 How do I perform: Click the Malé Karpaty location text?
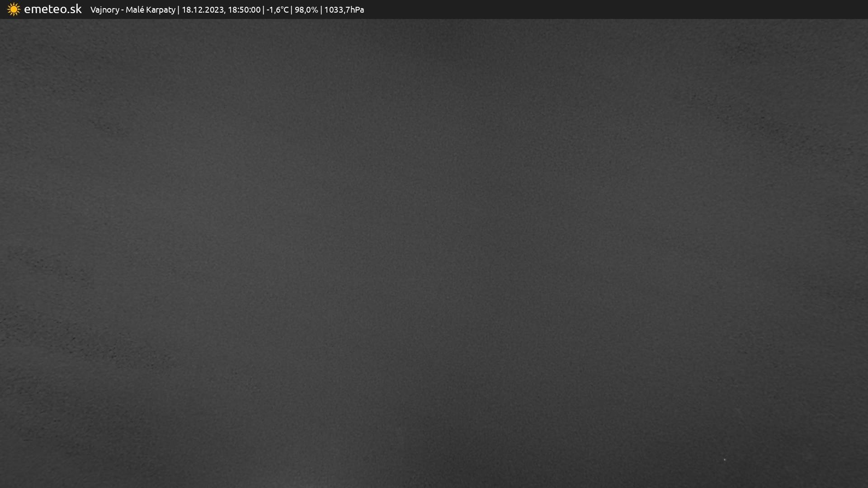tap(150, 10)
